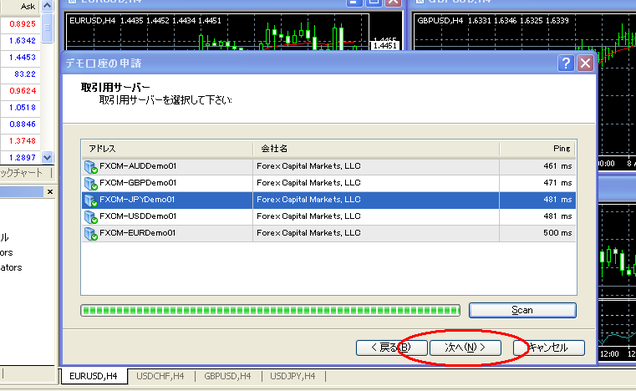
Task: Select the 500 ms ping cell
Action: (x=537, y=233)
